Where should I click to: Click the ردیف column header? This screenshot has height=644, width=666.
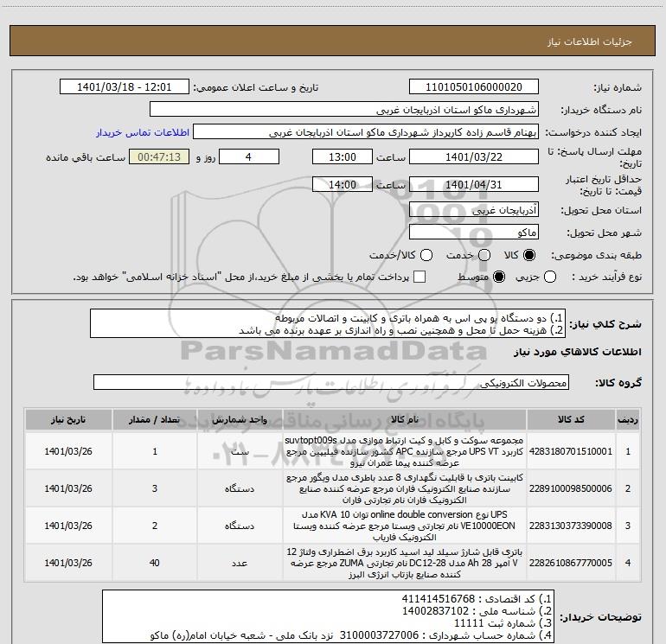click(x=628, y=420)
